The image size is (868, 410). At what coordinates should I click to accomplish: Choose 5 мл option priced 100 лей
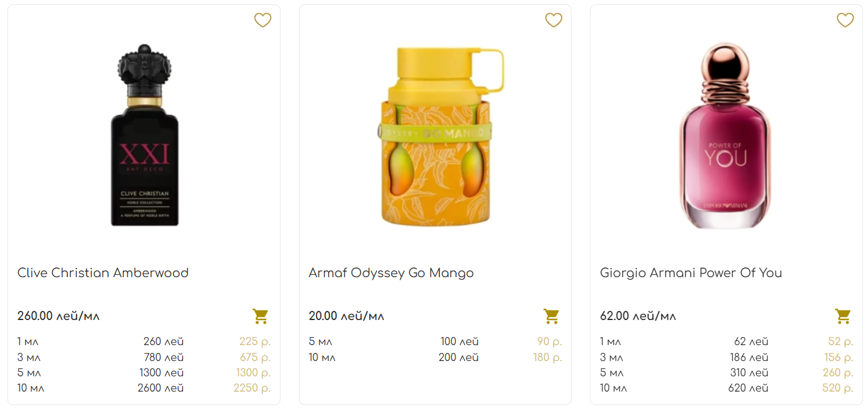[x=435, y=341]
